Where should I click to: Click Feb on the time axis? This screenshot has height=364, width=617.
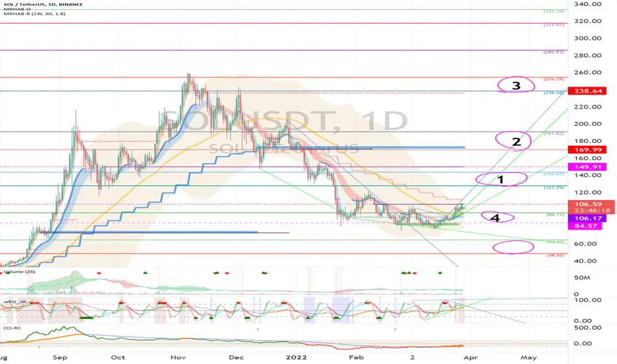coord(356,357)
